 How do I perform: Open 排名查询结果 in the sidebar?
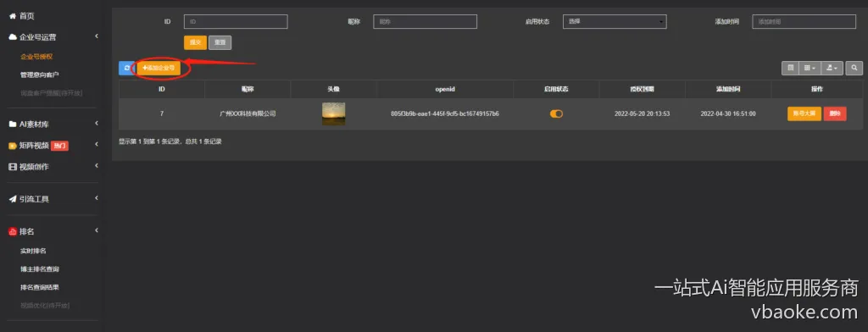point(39,288)
